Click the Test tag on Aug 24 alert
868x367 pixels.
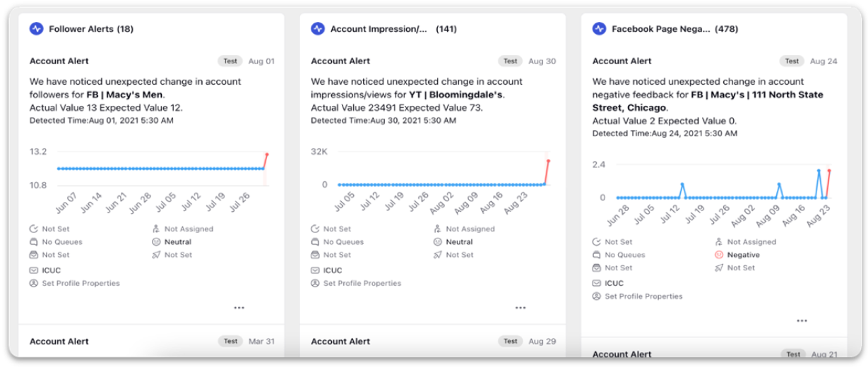click(792, 61)
